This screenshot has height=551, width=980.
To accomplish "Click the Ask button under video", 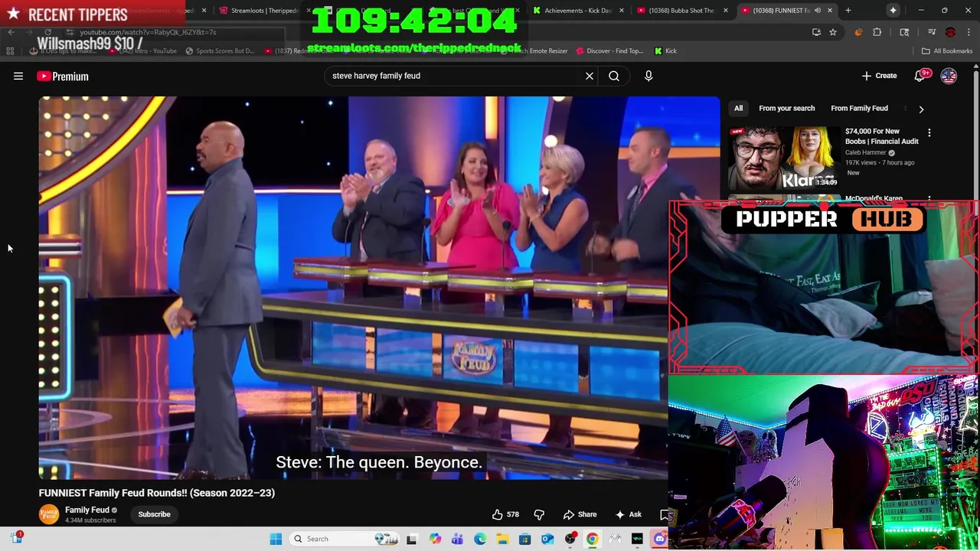I will tap(628, 514).
